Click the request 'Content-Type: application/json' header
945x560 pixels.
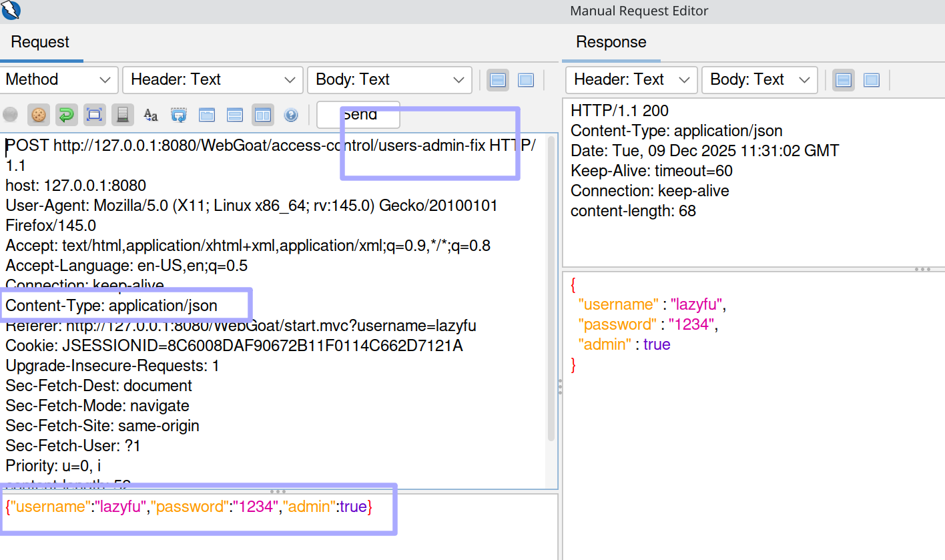coord(111,306)
